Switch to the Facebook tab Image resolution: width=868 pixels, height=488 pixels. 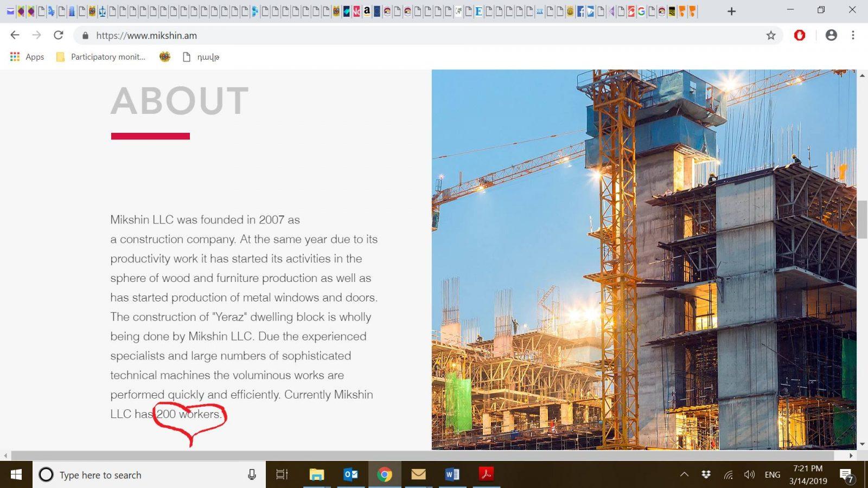pos(580,11)
